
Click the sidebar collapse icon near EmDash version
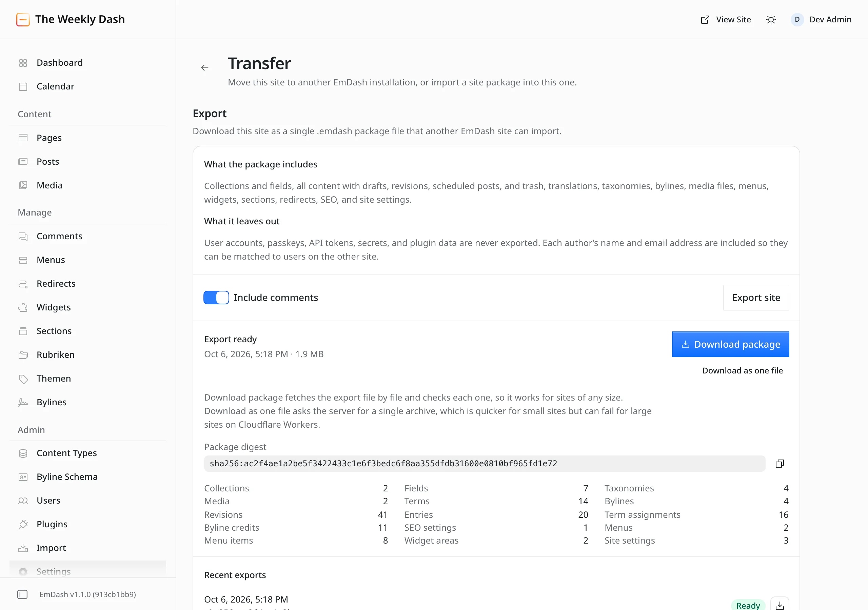23,594
